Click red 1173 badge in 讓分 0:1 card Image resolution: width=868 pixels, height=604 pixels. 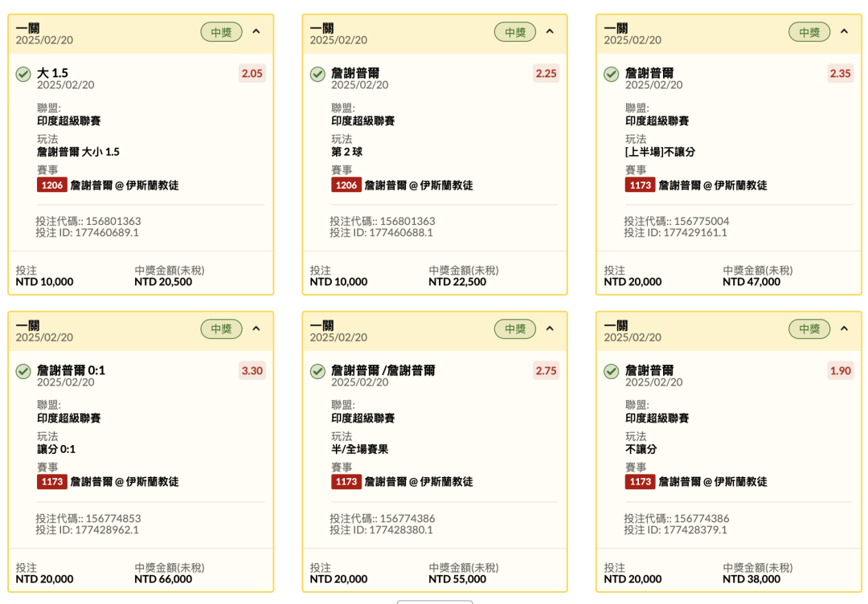pyautogui.click(x=52, y=482)
